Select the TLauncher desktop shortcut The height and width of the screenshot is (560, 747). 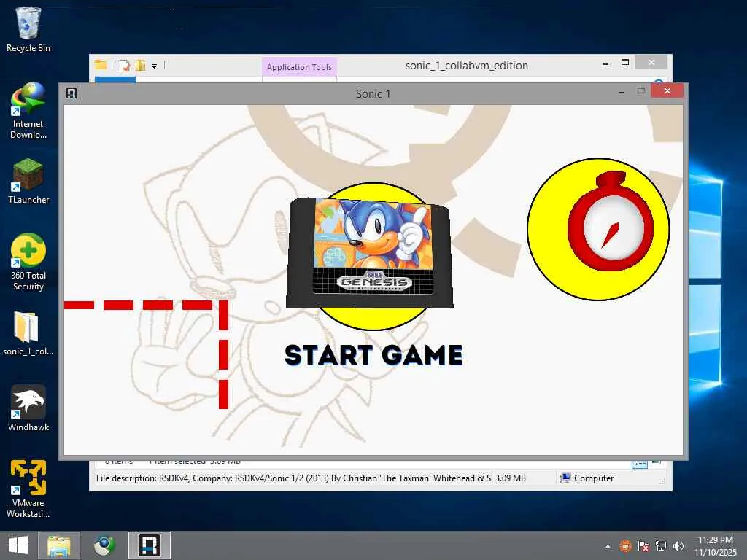(x=28, y=182)
